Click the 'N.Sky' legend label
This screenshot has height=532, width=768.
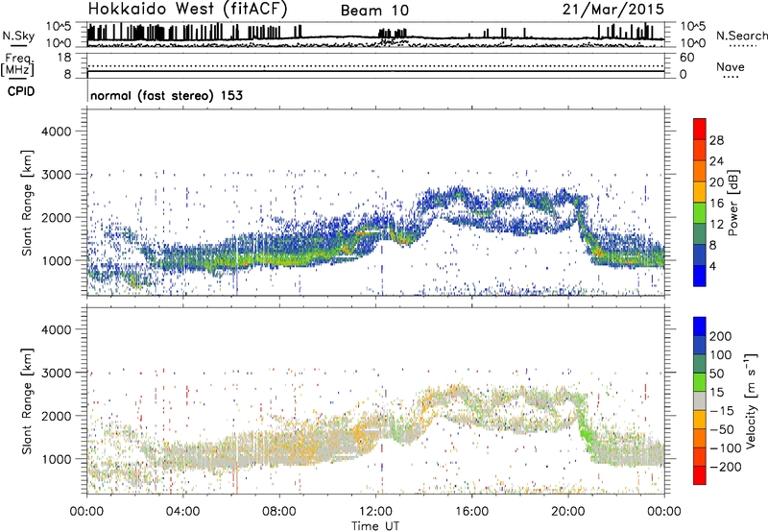pyautogui.click(x=18, y=36)
